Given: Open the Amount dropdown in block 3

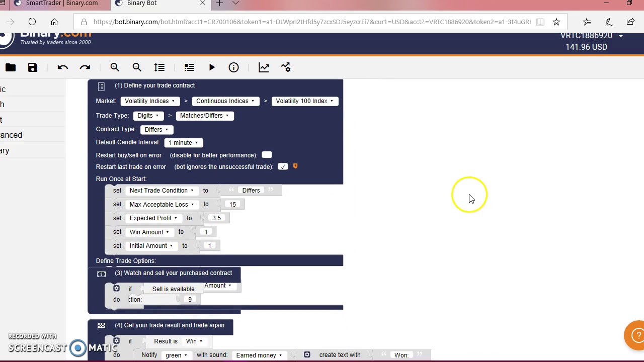Looking at the screenshot, I should [218, 286].
